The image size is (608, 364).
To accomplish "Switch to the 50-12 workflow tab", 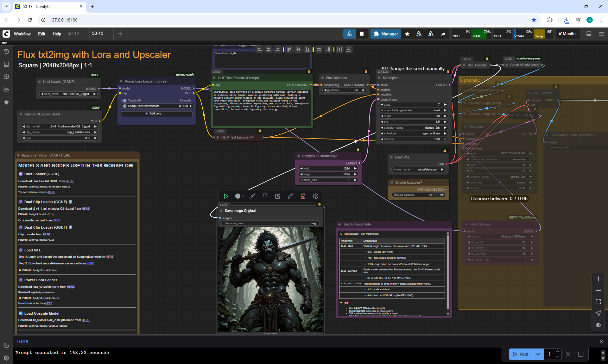I will pos(73,34).
